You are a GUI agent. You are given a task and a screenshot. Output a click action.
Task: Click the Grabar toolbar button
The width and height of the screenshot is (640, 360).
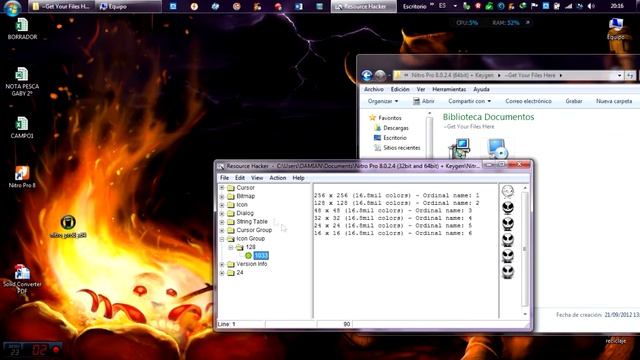[x=573, y=101]
